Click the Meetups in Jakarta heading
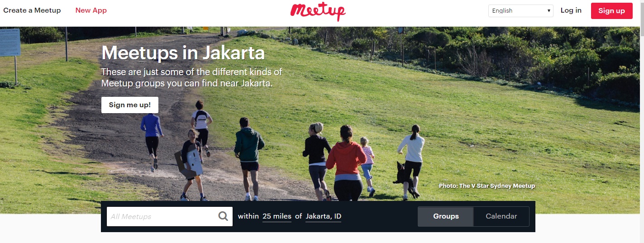This screenshot has width=644, height=243. 183,53
